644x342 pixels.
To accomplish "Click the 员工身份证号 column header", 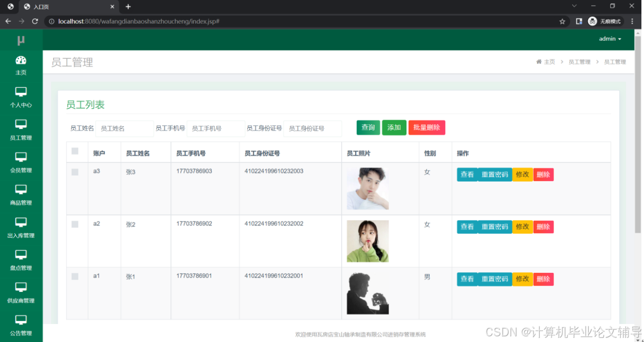I will pyautogui.click(x=262, y=153).
